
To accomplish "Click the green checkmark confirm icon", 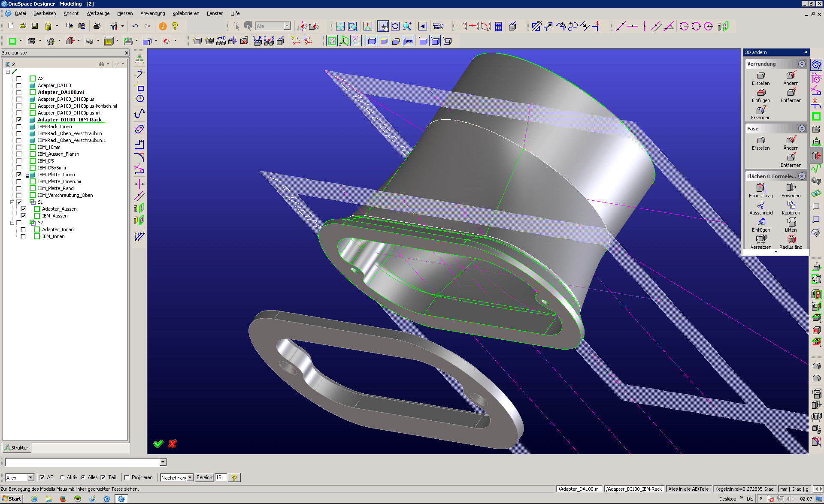I will pyautogui.click(x=158, y=444).
